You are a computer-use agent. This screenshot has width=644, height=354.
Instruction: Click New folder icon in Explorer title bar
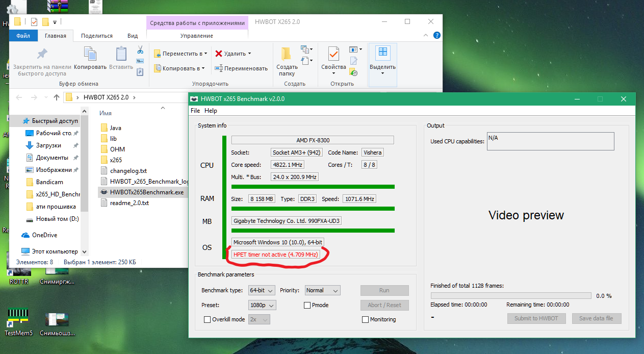45,22
